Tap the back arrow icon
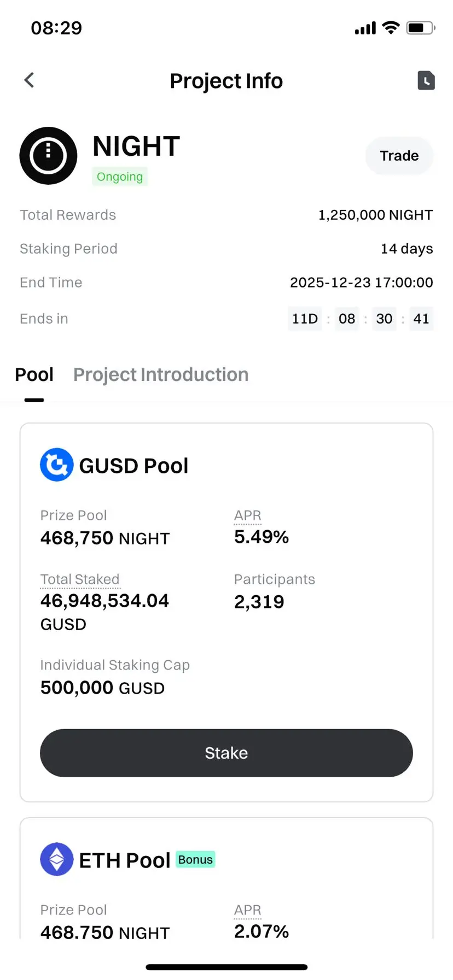453x980 pixels. pyautogui.click(x=30, y=80)
